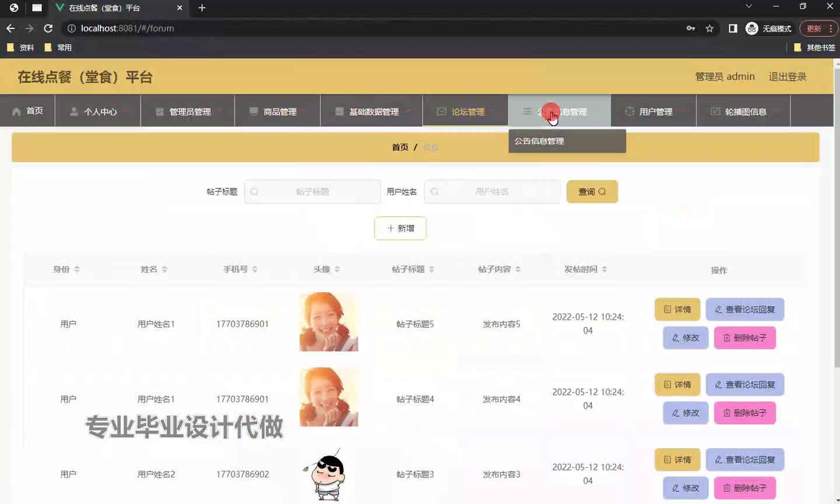Focus the 帖子标题 search input field
Image resolution: width=840 pixels, height=504 pixels.
pos(313,191)
